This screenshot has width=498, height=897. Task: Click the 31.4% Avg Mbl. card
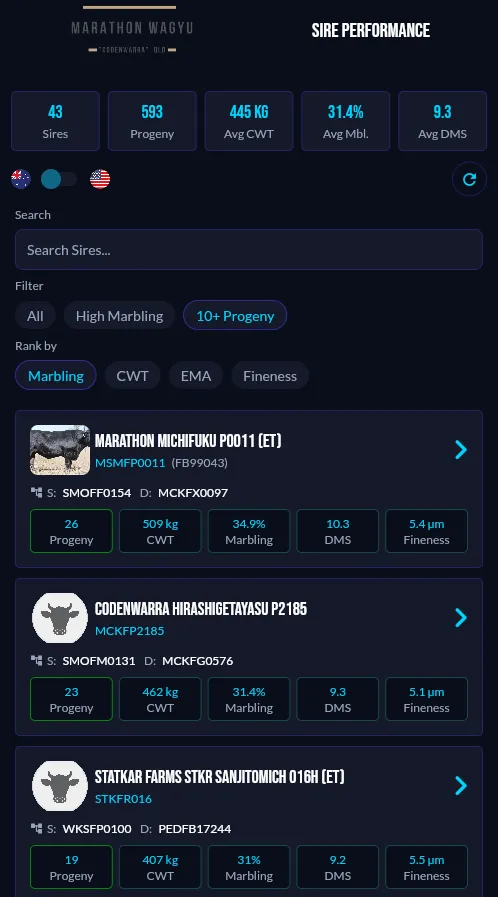click(x=345, y=121)
